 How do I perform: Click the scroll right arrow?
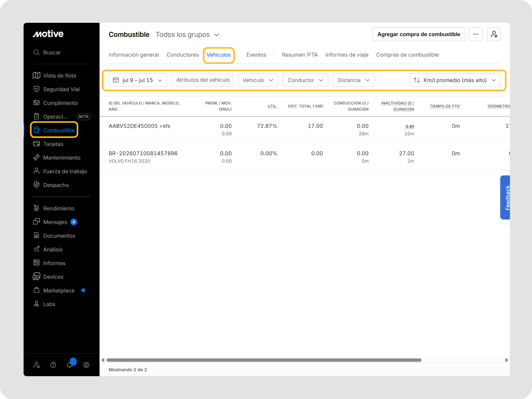click(507, 360)
